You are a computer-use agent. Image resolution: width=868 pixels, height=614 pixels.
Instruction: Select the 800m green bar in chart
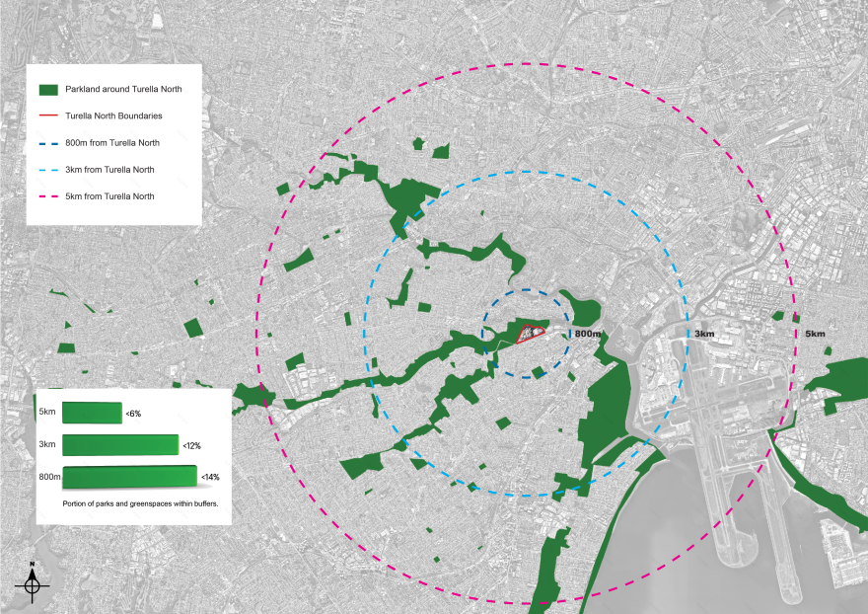[x=129, y=478]
